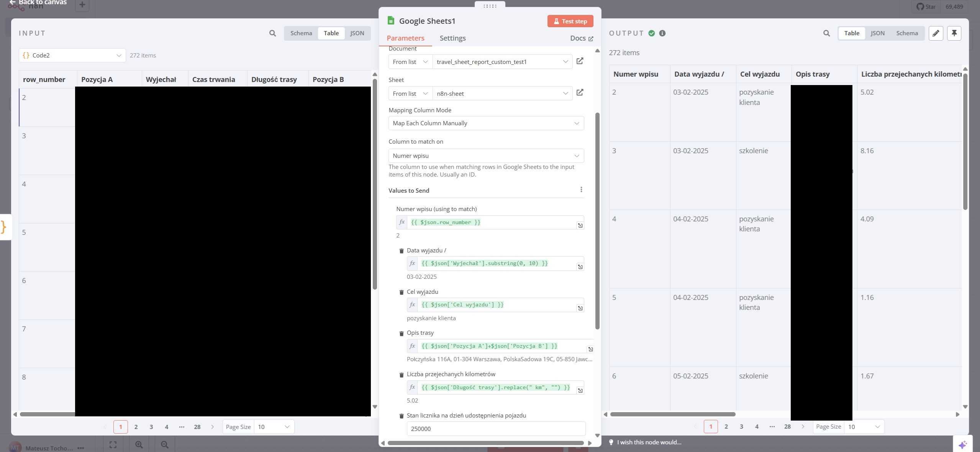Go to output page 28
The image size is (980, 452).
point(787,426)
